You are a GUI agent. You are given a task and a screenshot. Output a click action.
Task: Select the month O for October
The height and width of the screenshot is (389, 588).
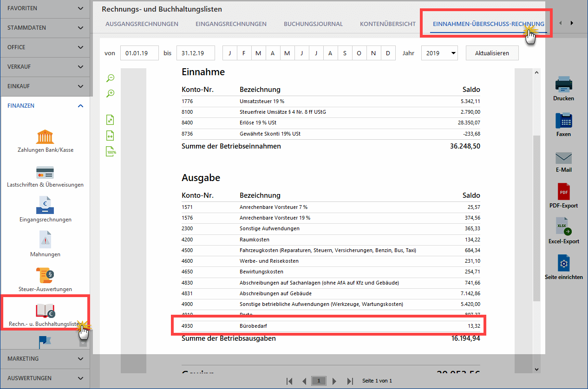click(x=359, y=53)
